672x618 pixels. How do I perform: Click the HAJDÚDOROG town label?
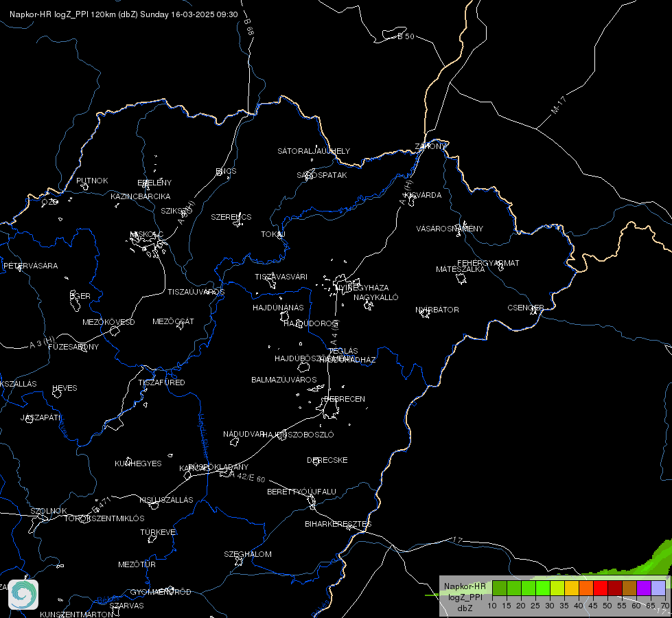pyautogui.click(x=311, y=323)
